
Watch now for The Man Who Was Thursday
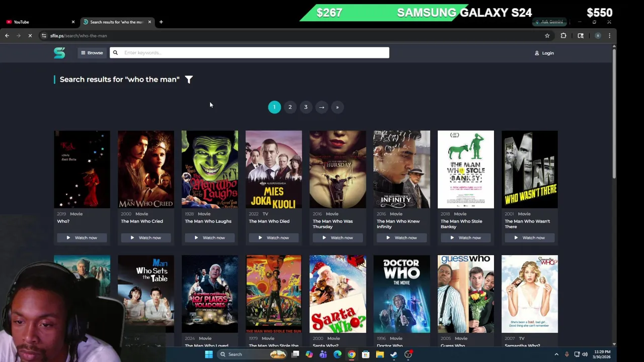click(338, 238)
